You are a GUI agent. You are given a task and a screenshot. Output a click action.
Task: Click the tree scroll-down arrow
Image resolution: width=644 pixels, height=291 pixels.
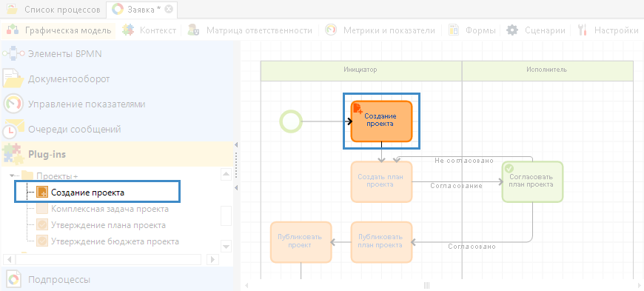(227, 247)
